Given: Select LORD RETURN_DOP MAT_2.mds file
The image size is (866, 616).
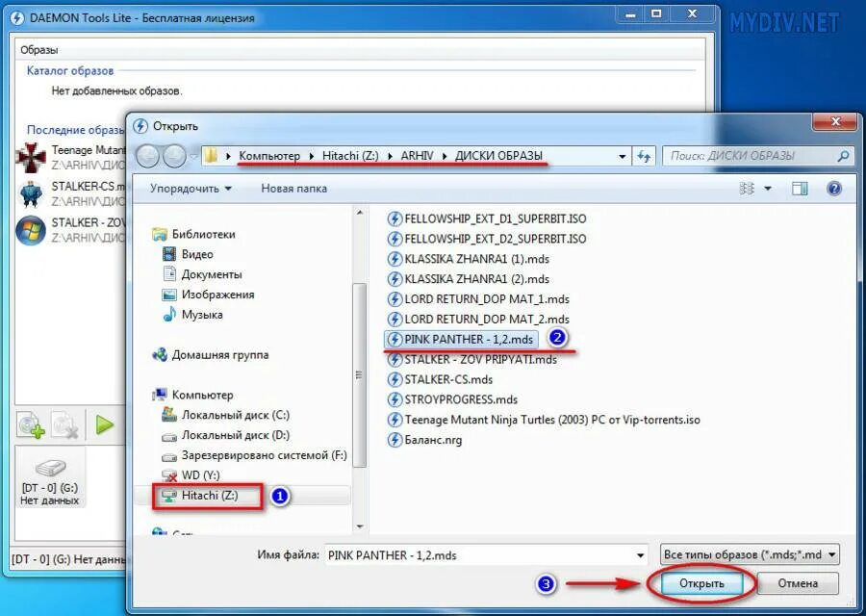Looking at the screenshot, I should [x=478, y=319].
